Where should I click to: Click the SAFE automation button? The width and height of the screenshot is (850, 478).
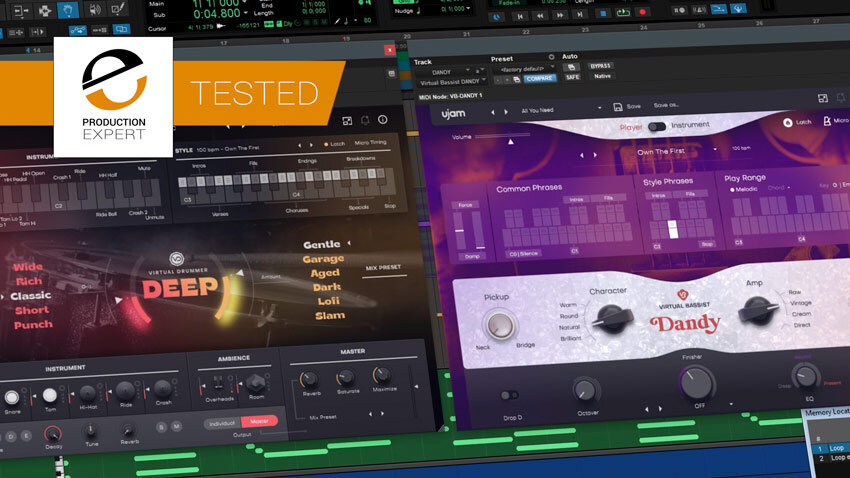572,77
